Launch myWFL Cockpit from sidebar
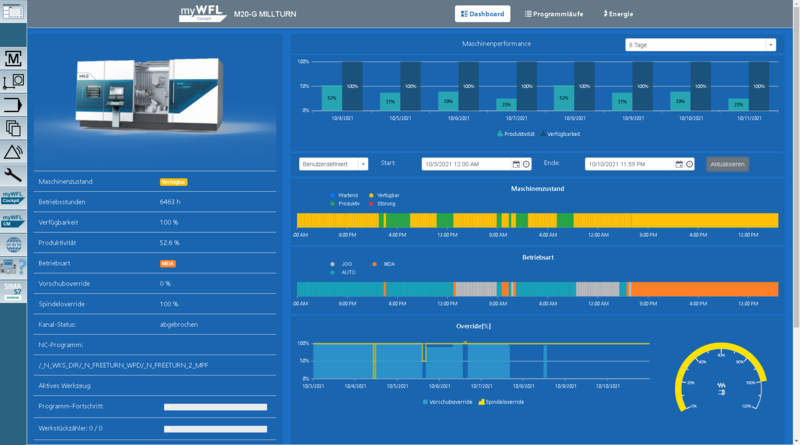 tap(13, 198)
